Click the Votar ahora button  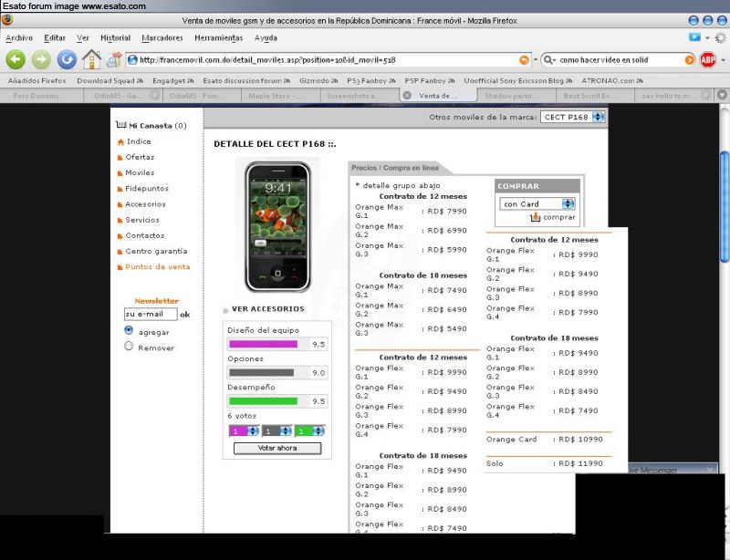tap(277, 448)
